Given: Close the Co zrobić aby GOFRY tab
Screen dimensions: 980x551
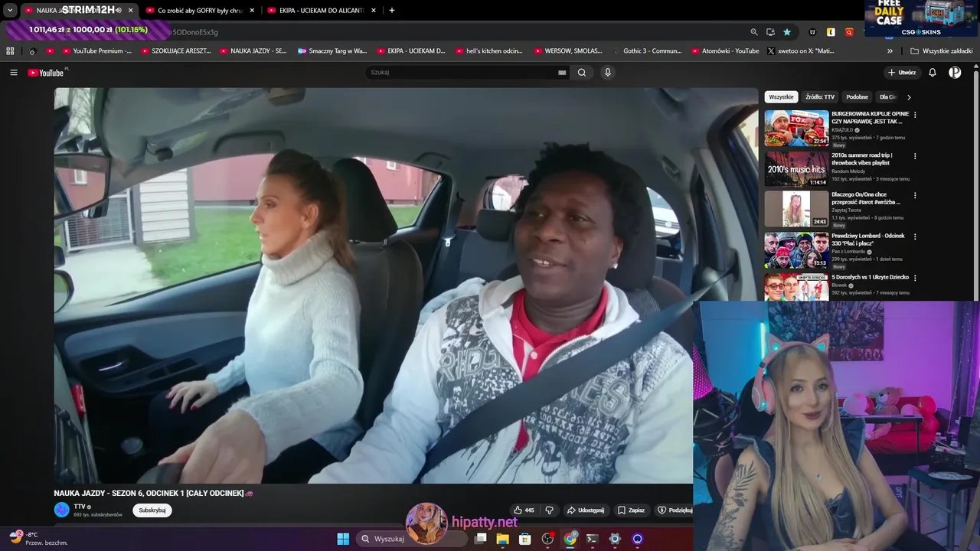Looking at the screenshot, I should [x=252, y=11].
